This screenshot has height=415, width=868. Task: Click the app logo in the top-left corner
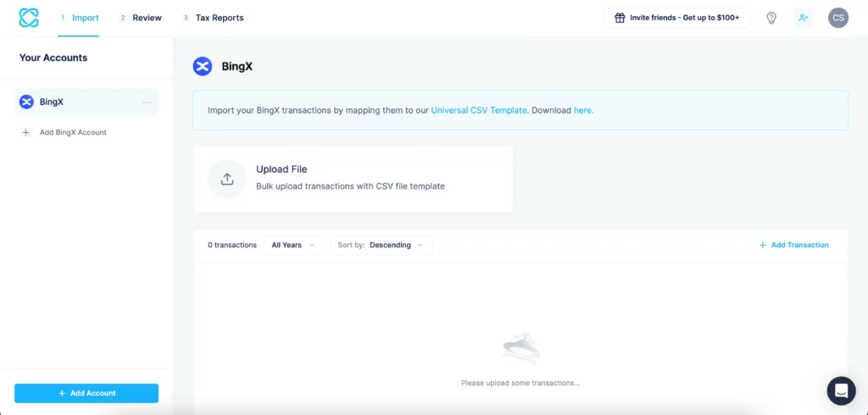pos(29,18)
